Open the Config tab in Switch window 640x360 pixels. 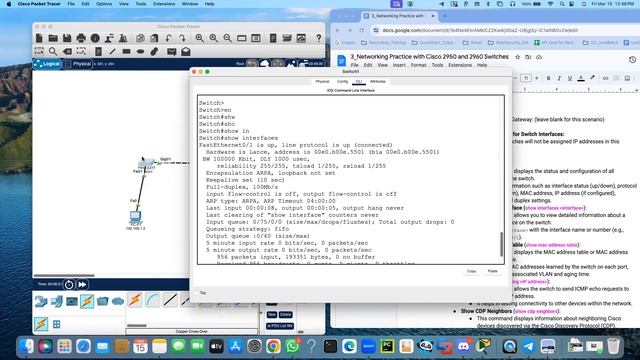[342, 82]
